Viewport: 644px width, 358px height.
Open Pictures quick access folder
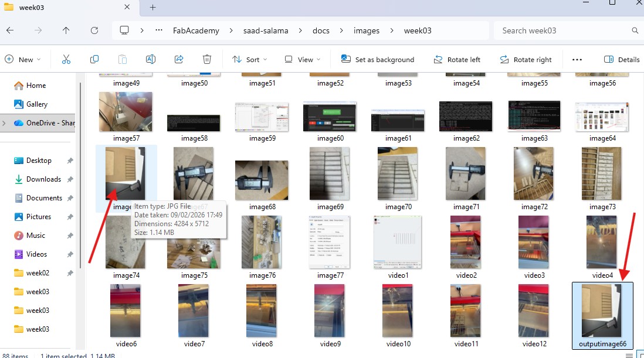[38, 217]
